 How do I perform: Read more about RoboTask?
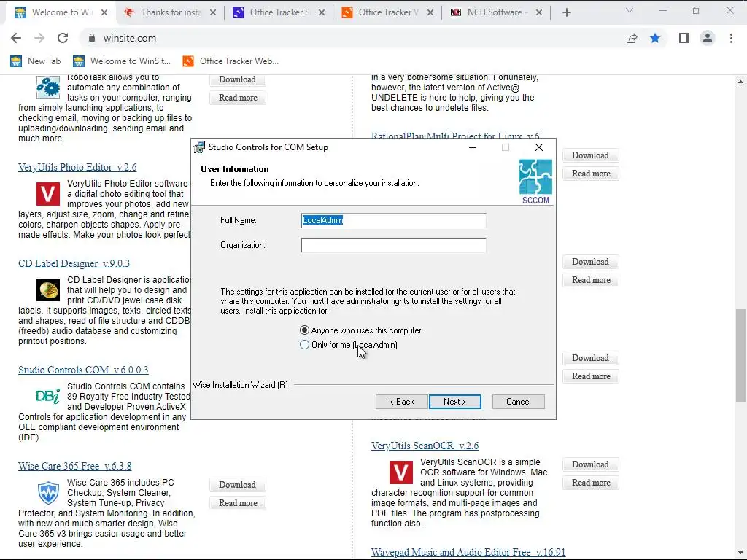coord(238,98)
